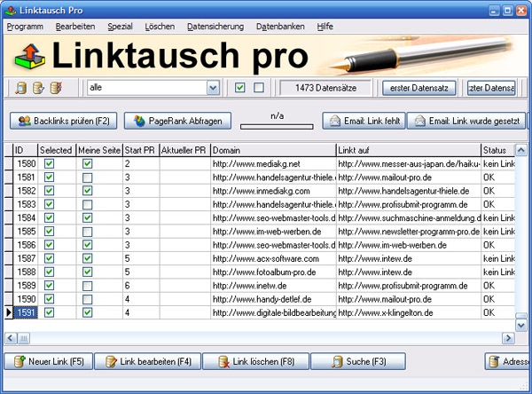Delete entry using Link löschen (F8)
This screenshot has width=532, height=394.
point(251,361)
